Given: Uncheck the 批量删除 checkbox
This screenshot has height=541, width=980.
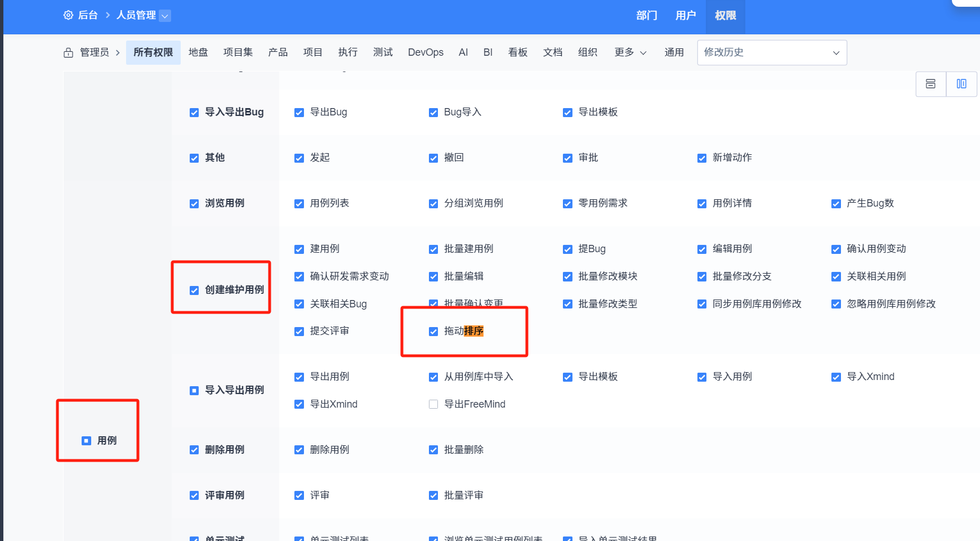Looking at the screenshot, I should 433,450.
